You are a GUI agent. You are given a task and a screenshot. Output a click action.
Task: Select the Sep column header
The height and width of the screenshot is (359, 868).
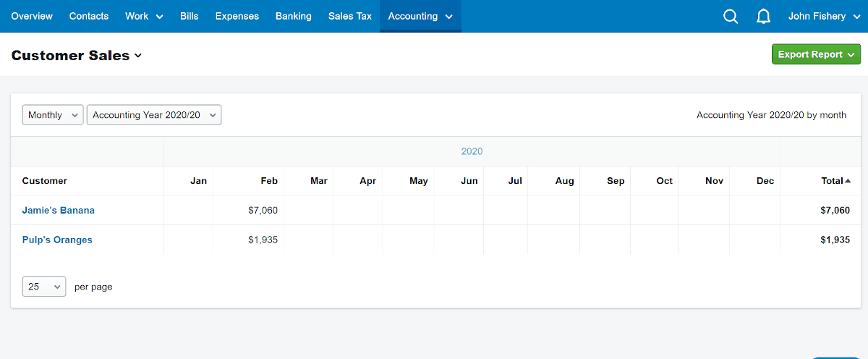[616, 181]
